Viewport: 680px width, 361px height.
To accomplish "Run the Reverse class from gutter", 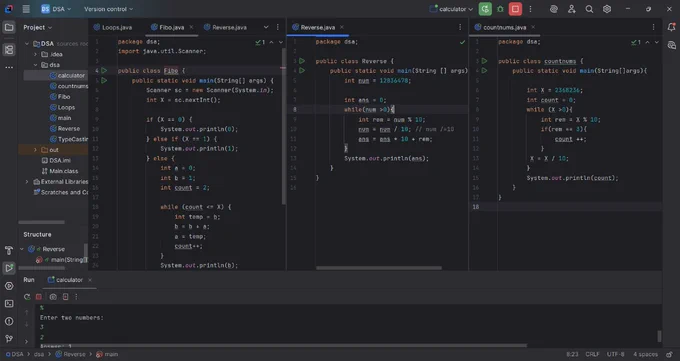I will pos(302,61).
